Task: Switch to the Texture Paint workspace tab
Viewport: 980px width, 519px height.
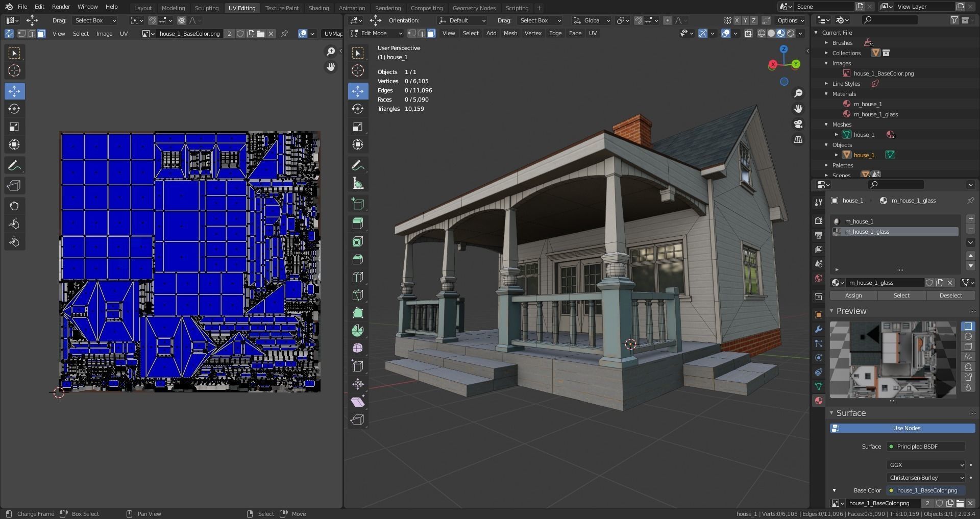Action: tap(282, 8)
